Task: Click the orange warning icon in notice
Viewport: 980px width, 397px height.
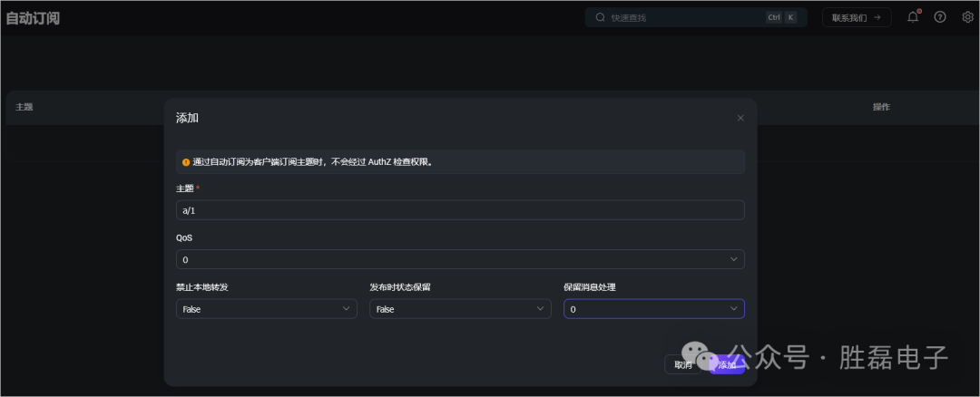Action: (x=186, y=162)
